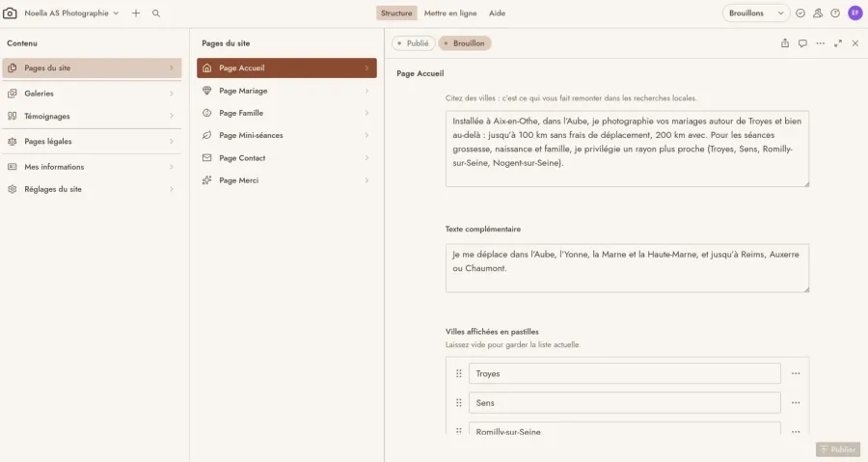Open Mes informations in the Contenu list

point(92,167)
